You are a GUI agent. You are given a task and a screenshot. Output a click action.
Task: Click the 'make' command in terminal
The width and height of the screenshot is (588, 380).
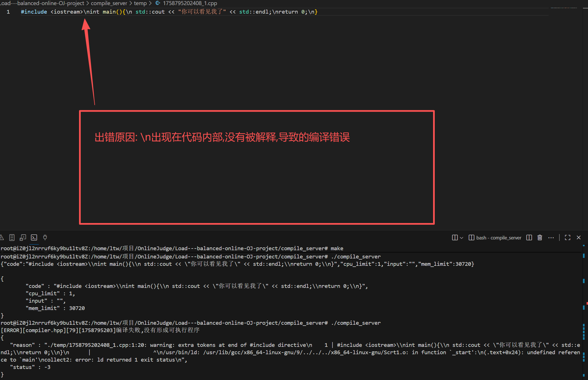coord(337,249)
